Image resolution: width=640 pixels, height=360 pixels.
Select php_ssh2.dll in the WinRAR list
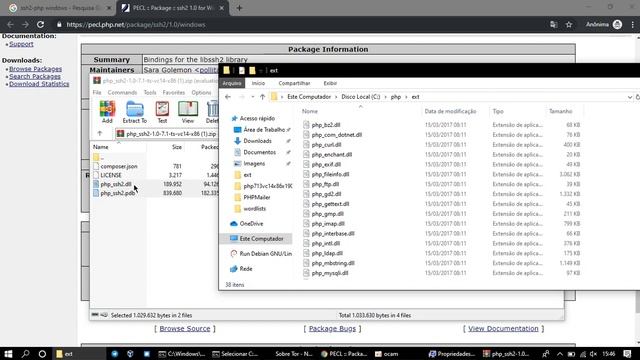(x=116, y=184)
